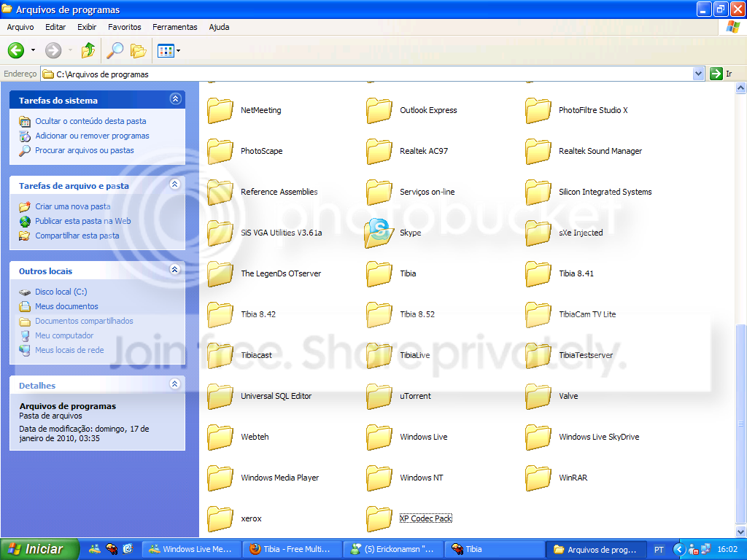Open the Ferramentas menu

174,27
